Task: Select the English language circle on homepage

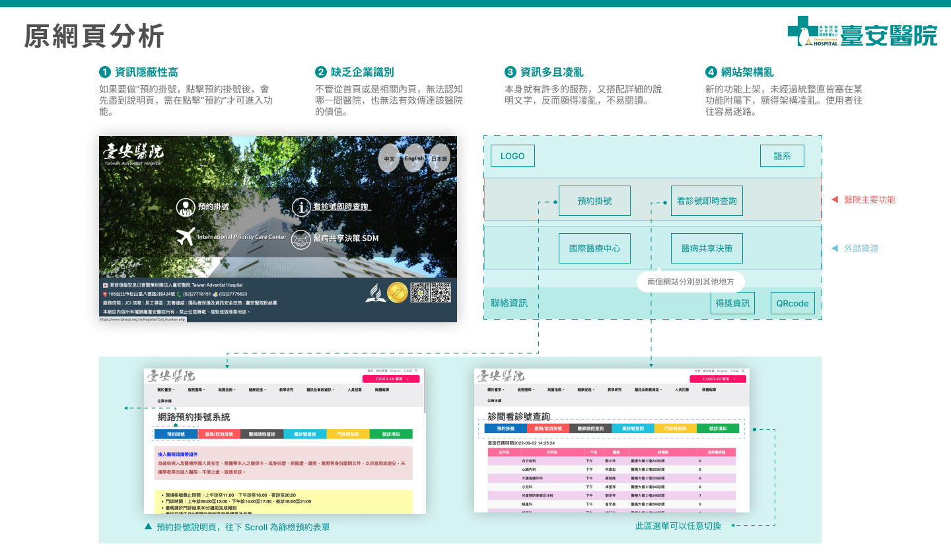Action: (414, 158)
